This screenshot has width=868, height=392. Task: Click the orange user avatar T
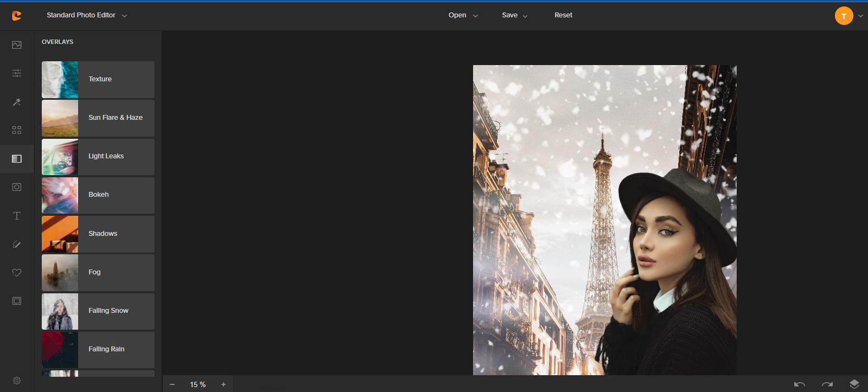pos(844,16)
